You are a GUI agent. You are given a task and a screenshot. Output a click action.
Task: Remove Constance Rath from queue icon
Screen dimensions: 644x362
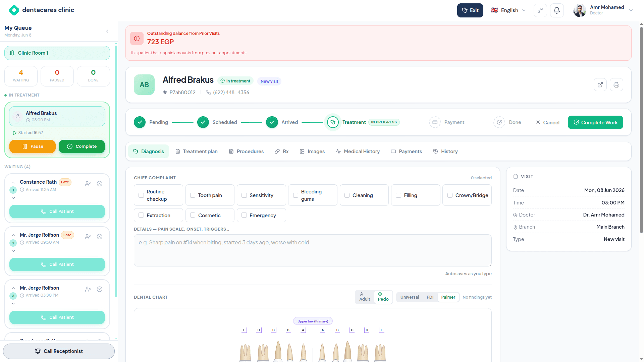tap(100, 184)
